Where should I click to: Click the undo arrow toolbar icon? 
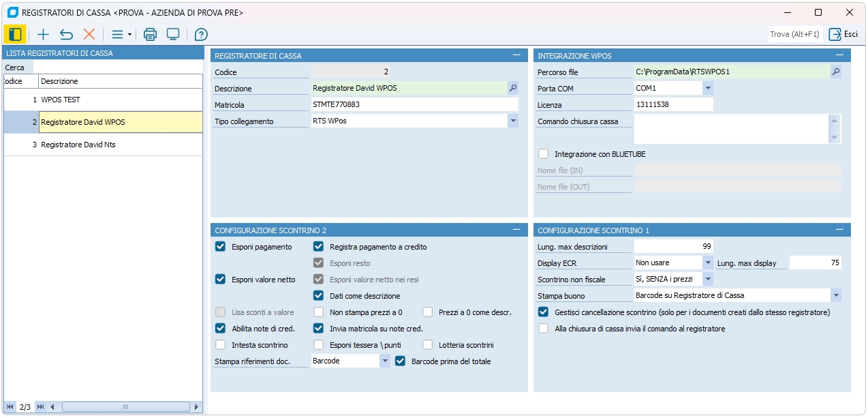(x=66, y=34)
